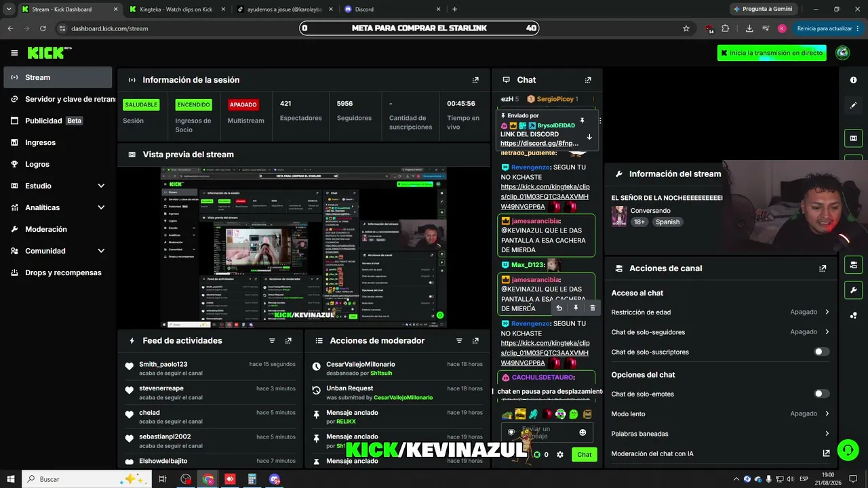
Task: Delete jamesarancibia's chat message
Action: pyautogui.click(x=592, y=308)
